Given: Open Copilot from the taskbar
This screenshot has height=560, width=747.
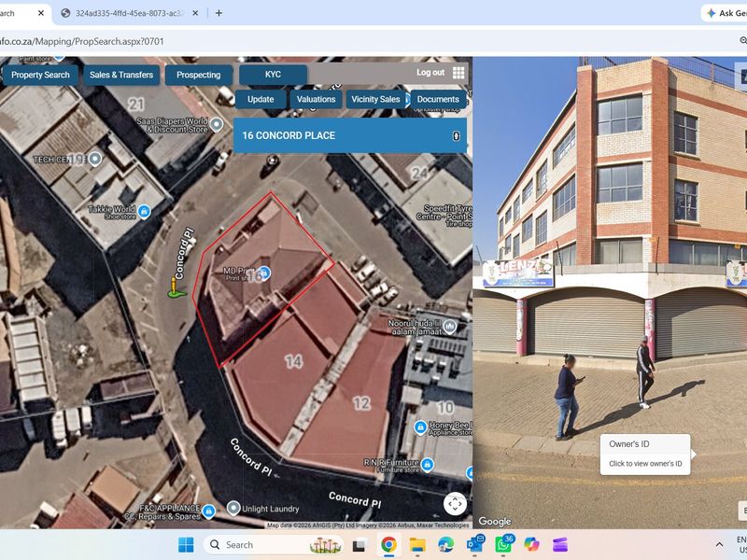Looking at the screenshot, I should pos(531,545).
